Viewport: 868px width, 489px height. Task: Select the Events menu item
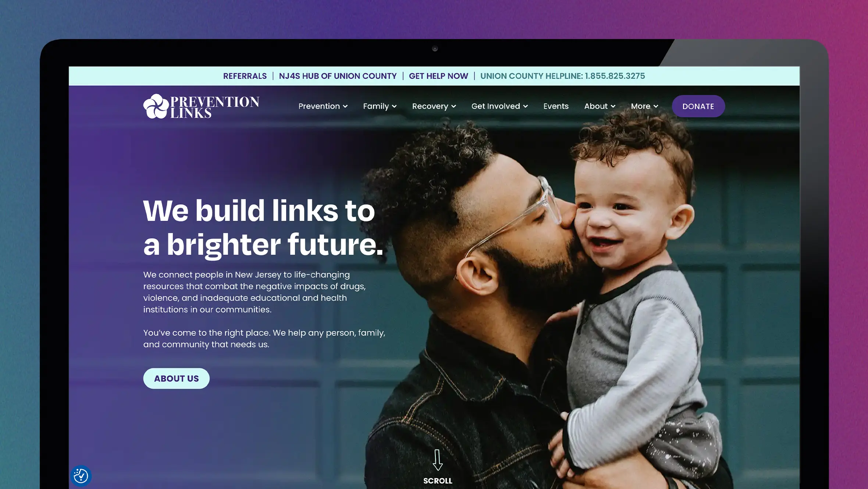tap(556, 106)
